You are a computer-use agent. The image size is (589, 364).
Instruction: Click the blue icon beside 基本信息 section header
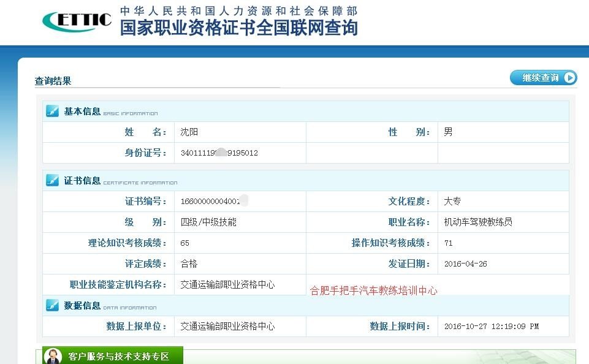pos(51,111)
